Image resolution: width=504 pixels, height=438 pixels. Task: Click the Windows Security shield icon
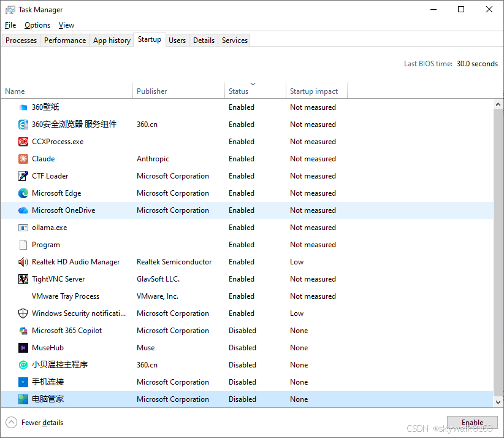click(23, 313)
